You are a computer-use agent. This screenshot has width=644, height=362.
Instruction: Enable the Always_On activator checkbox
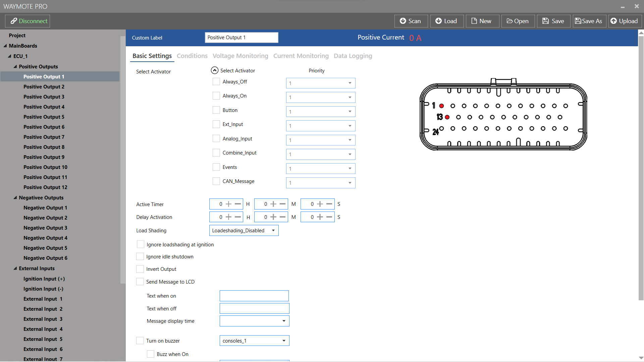(x=216, y=96)
